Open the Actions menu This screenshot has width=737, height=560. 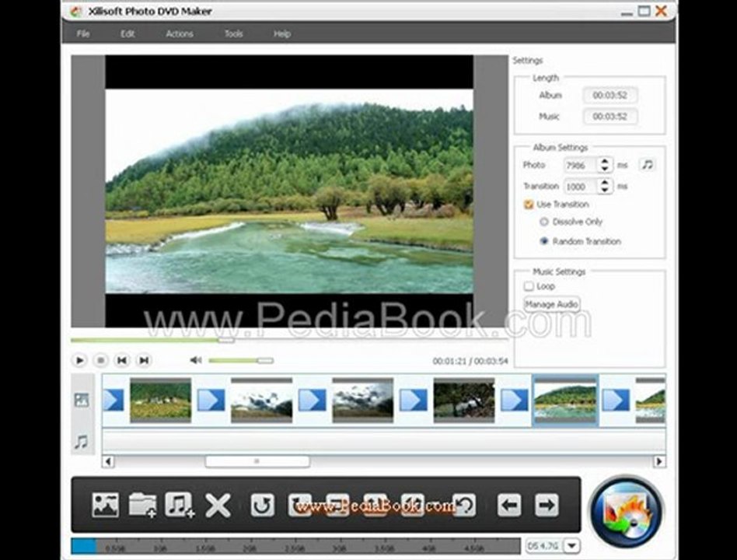[179, 34]
